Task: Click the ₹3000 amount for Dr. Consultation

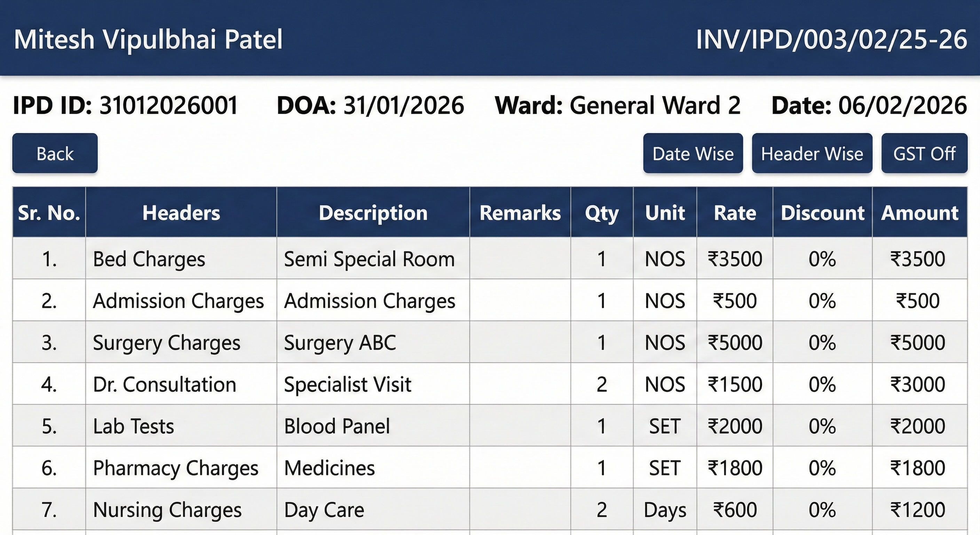Action: pyautogui.click(x=918, y=384)
